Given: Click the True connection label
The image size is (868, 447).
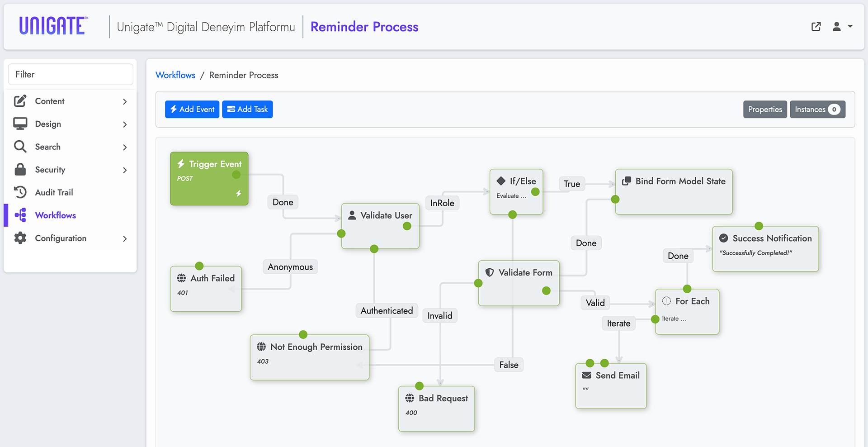Looking at the screenshot, I should (x=572, y=184).
